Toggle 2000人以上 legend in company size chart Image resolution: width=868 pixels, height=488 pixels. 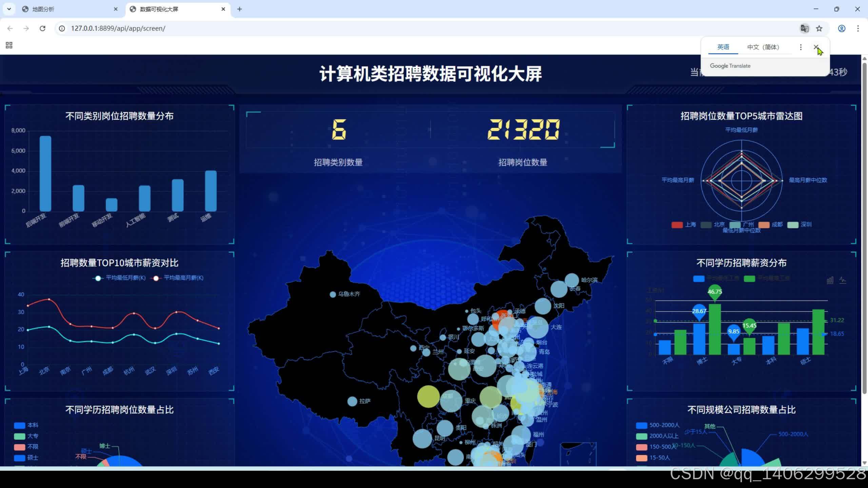click(657, 436)
